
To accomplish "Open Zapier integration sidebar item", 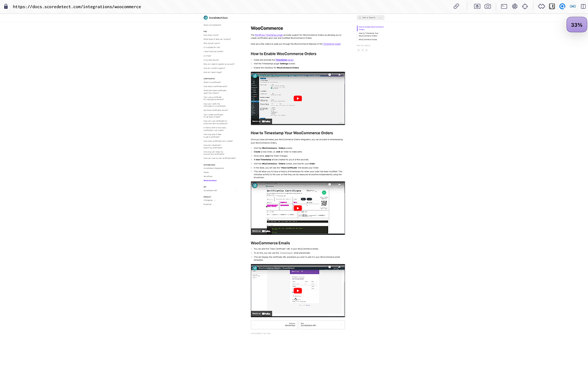I will click(x=206, y=172).
